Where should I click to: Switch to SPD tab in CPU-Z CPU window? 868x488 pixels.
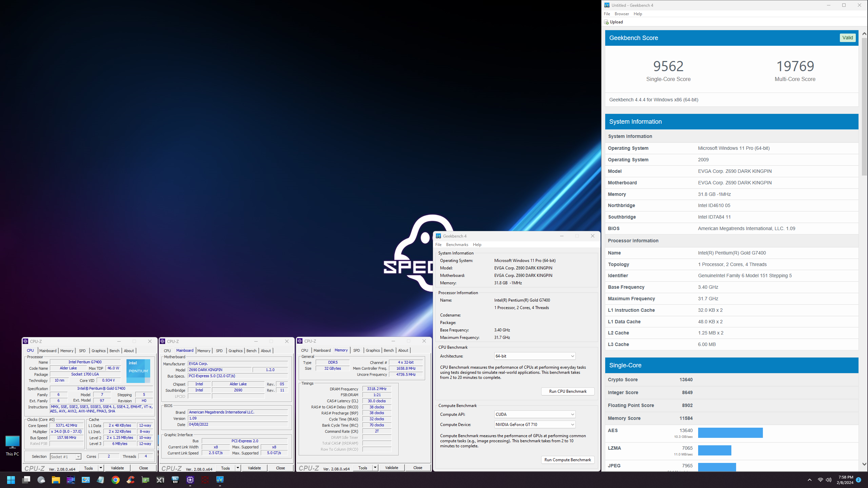82,351
